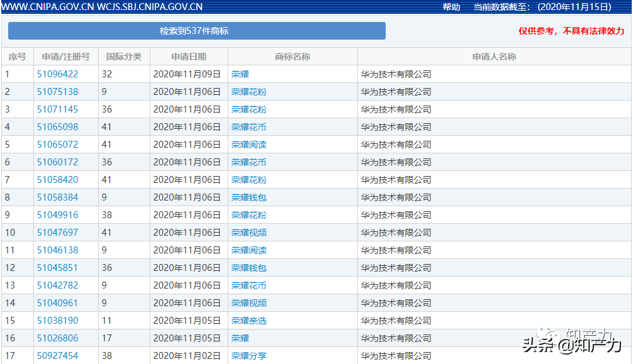This screenshot has width=633, height=364.
Task: Click the 序号 column header
Action: point(18,57)
